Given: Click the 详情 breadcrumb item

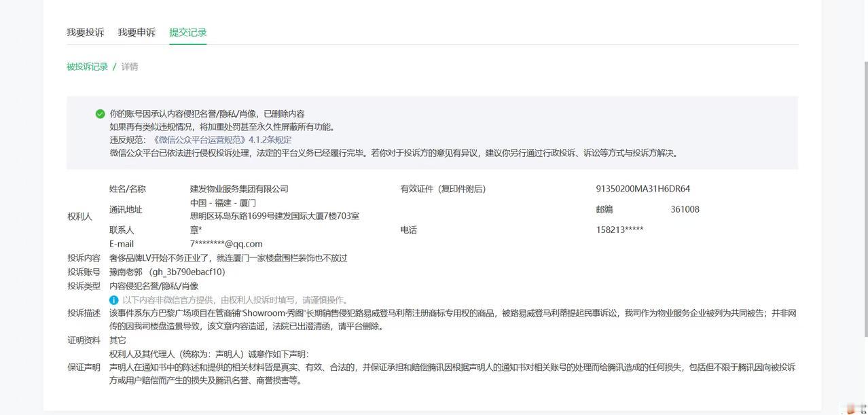Looking at the screenshot, I should tap(130, 67).
